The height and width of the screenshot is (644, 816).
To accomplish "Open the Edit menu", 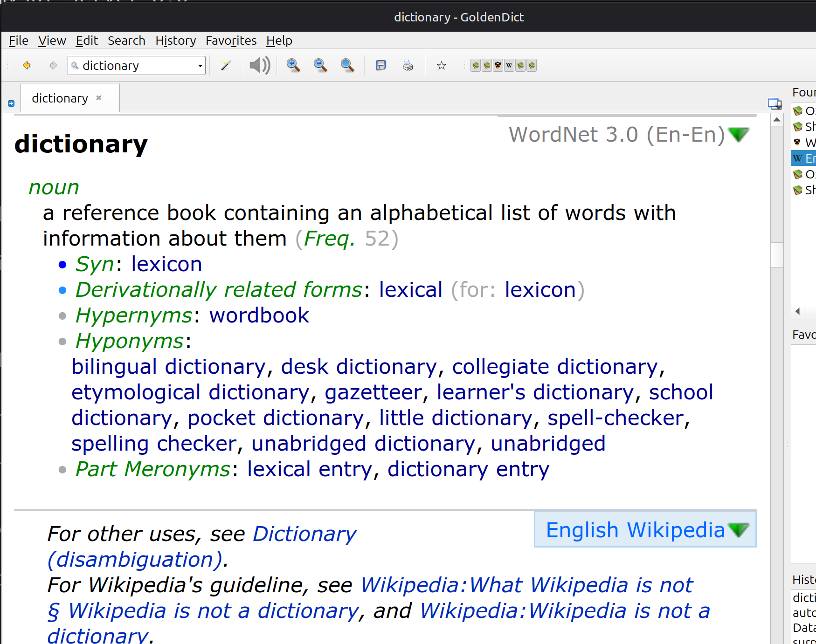I will coord(87,41).
